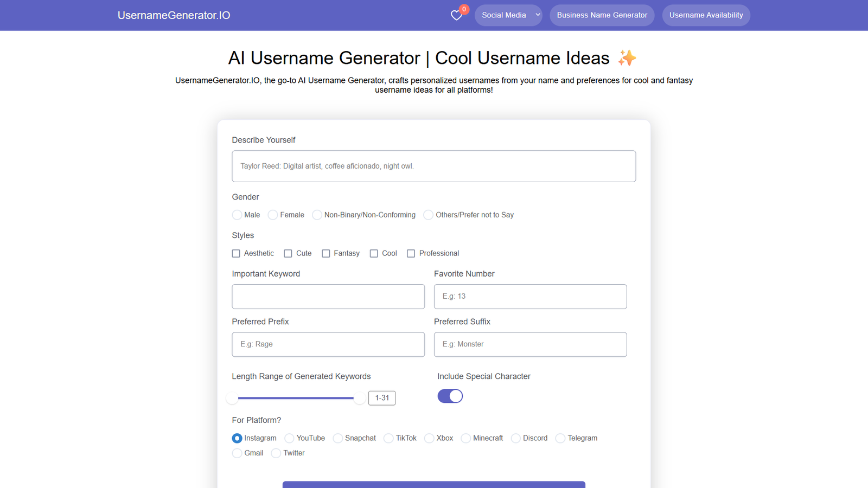Screen dimensions: 868x488
Task: Check the Aesthetic style checkbox
Action: [236, 253]
